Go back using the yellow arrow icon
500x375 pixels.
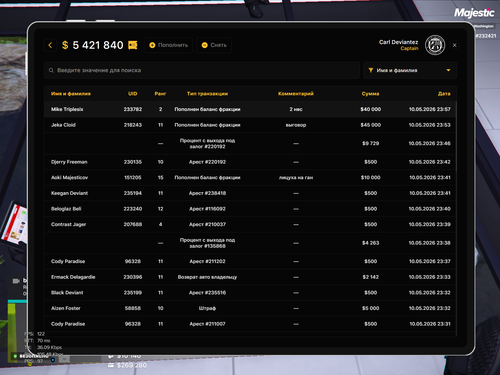(x=50, y=45)
